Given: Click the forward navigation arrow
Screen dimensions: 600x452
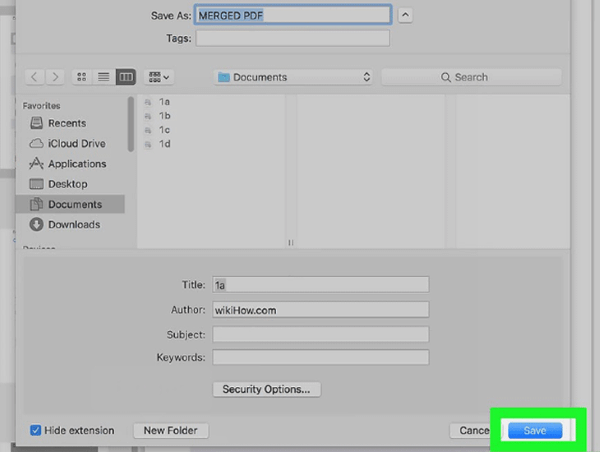Looking at the screenshot, I should 55,77.
